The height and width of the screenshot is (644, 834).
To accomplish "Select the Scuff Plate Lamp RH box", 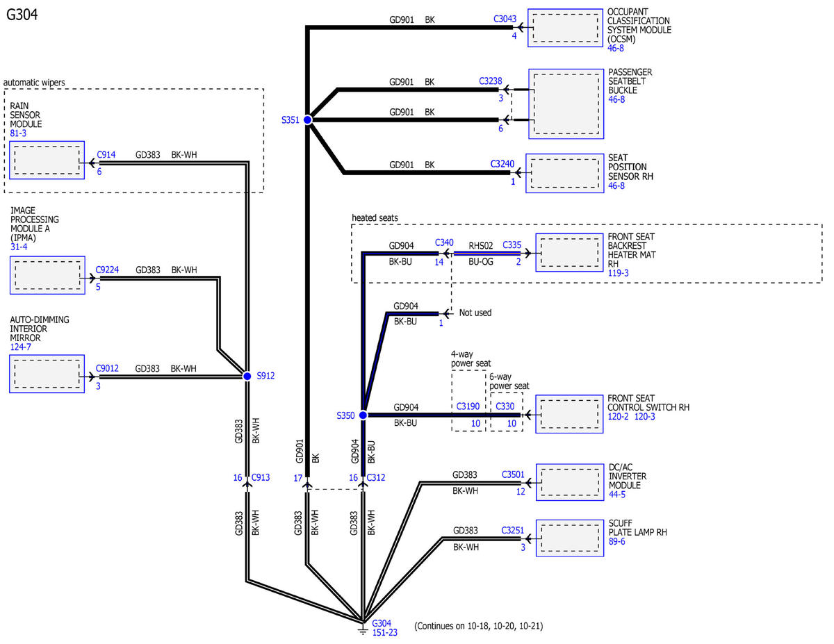I will tap(569, 538).
